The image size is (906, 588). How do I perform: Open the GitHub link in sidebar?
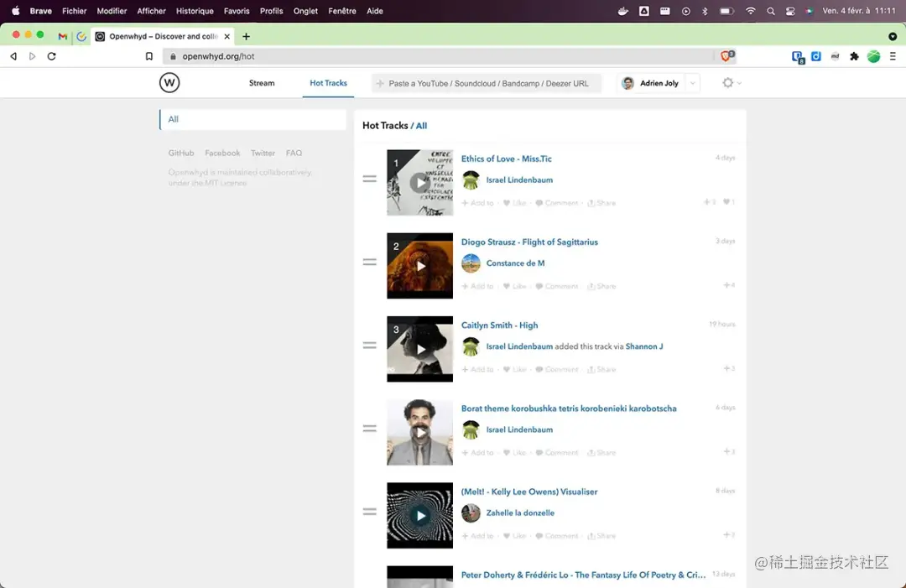tap(181, 153)
